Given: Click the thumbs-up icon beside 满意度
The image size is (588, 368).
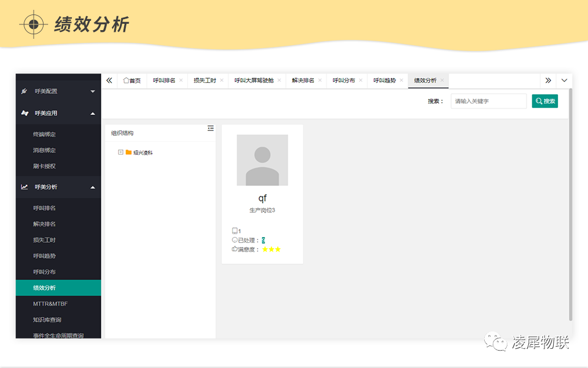Looking at the screenshot, I should pyautogui.click(x=234, y=249).
